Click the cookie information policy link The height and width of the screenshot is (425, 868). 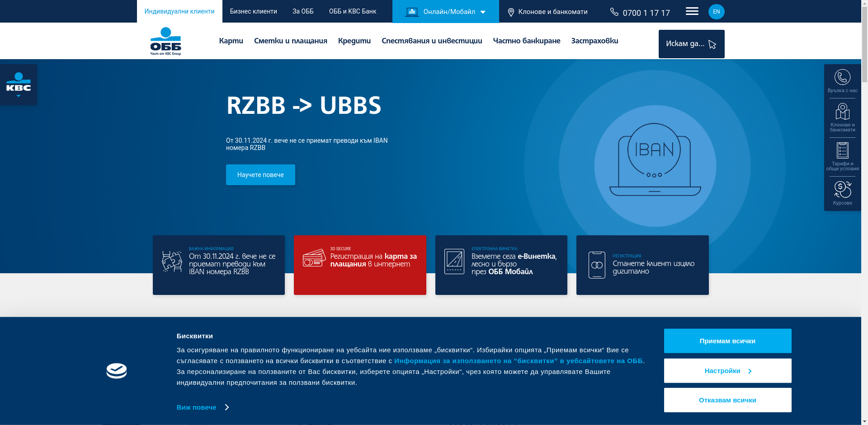[518, 361]
